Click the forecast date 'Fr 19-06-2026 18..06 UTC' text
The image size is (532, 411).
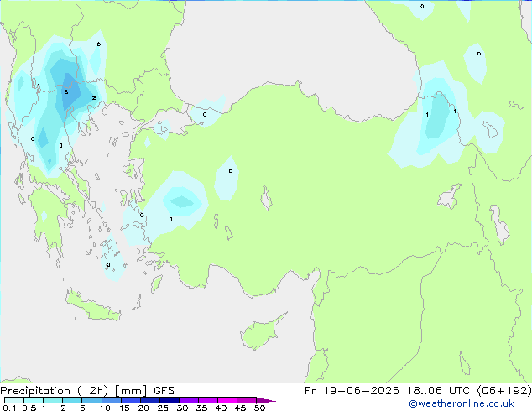[x=387, y=391]
